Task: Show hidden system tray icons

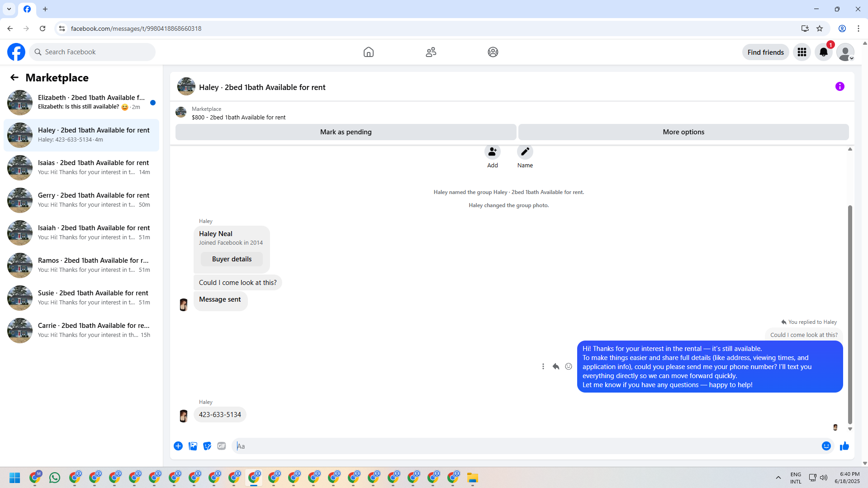Action: 778,478
